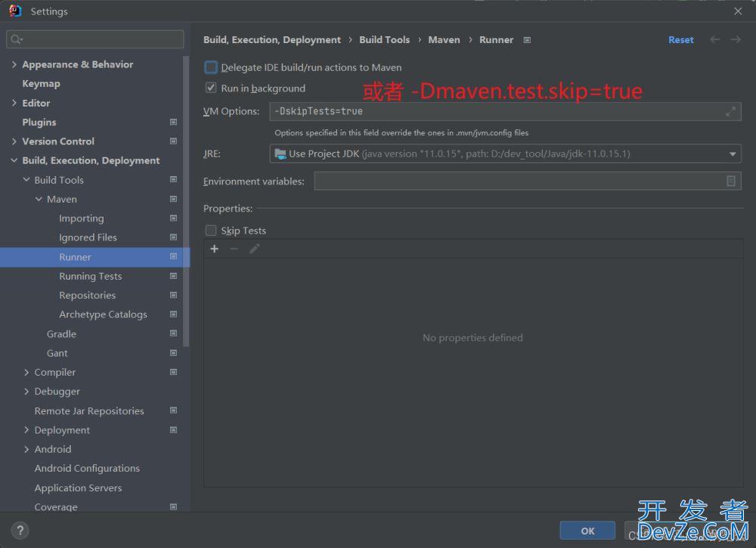Click the project-level icon on the Runner row
Screen dimensions: 756x548
[x=174, y=256]
